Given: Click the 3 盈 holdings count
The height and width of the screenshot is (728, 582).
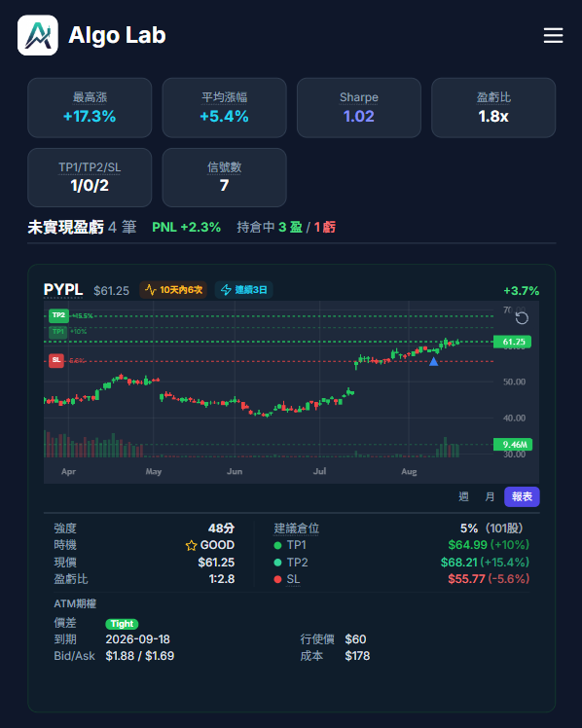Looking at the screenshot, I should [x=291, y=227].
